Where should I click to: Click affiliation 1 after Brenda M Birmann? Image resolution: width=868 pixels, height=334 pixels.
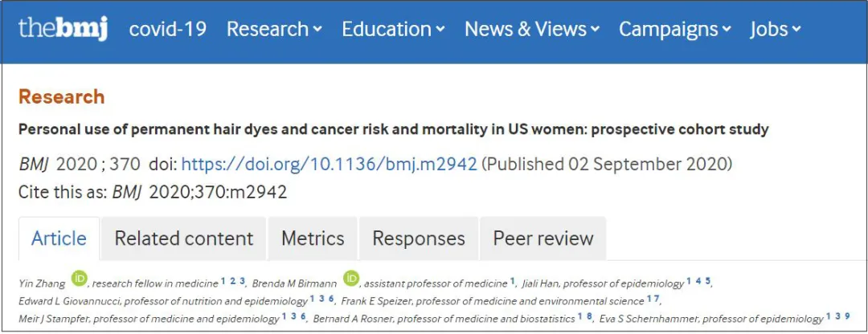512,281
